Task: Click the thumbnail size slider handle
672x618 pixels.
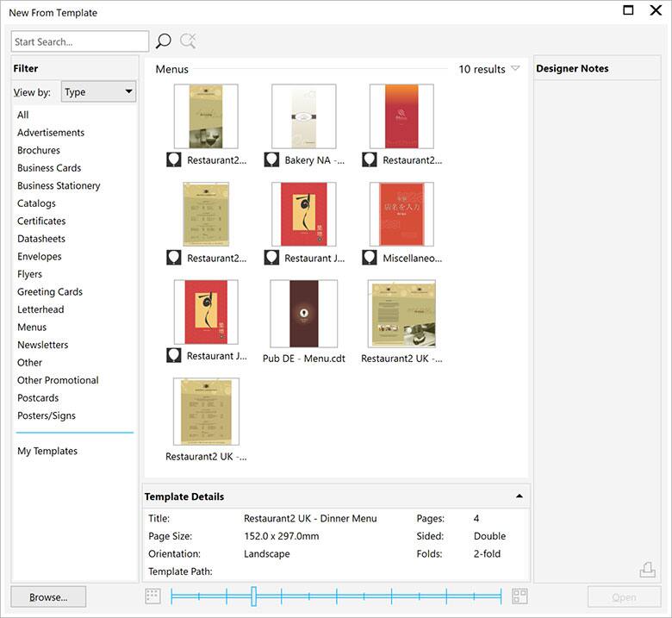Action: [253, 596]
